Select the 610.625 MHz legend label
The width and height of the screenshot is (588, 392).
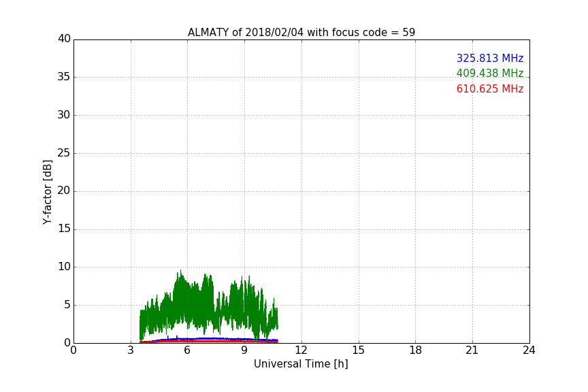pyautogui.click(x=490, y=89)
